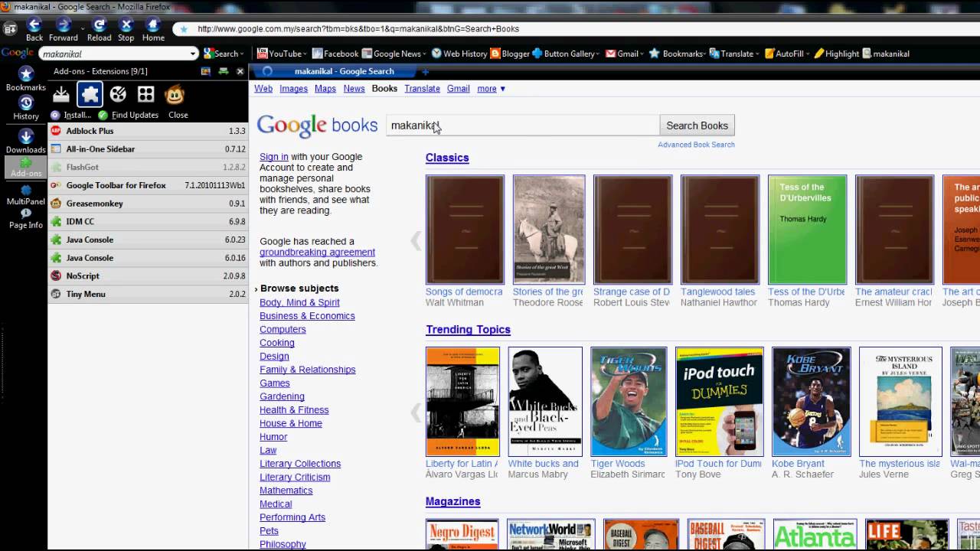Open Gmail toolbar button

623,54
